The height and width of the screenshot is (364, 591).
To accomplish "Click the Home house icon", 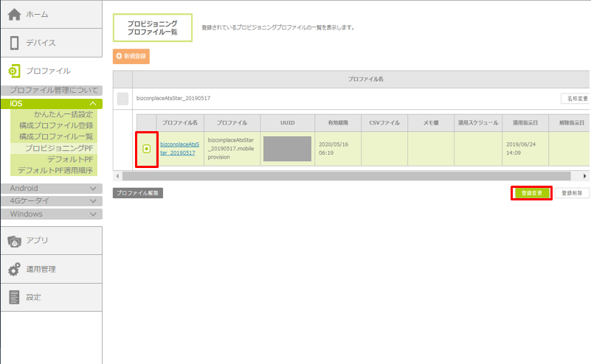I will click(x=14, y=14).
